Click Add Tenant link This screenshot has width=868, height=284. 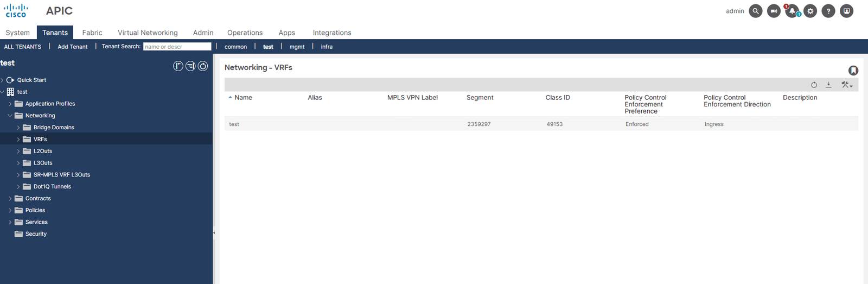pos(73,47)
